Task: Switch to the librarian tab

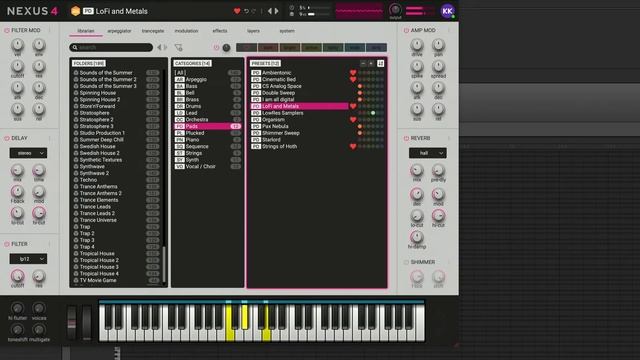Action: click(x=86, y=31)
